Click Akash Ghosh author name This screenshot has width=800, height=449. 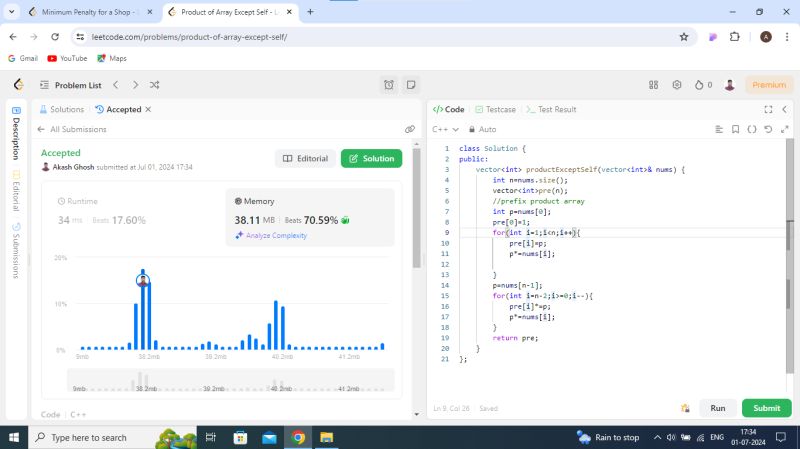[73, 167]
